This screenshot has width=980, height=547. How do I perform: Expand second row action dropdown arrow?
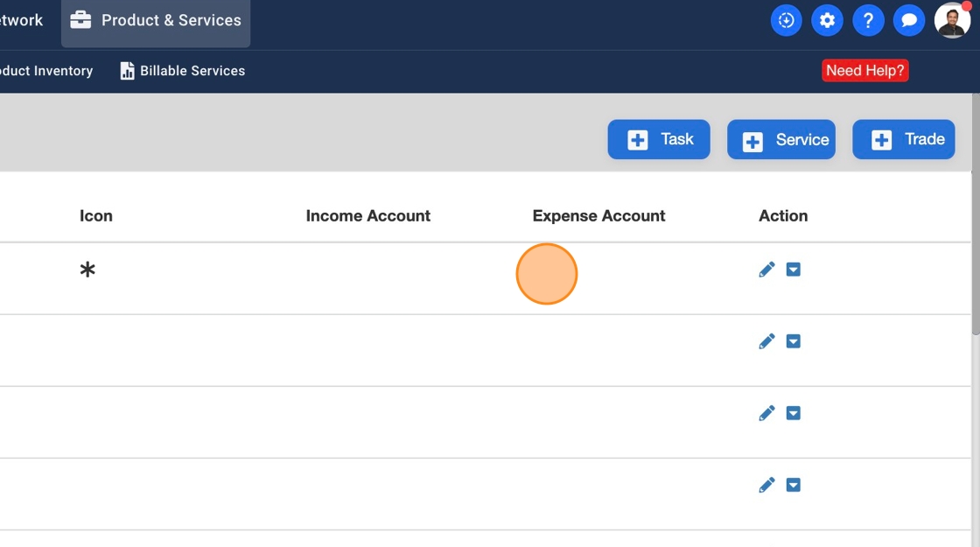coord(794,341)
